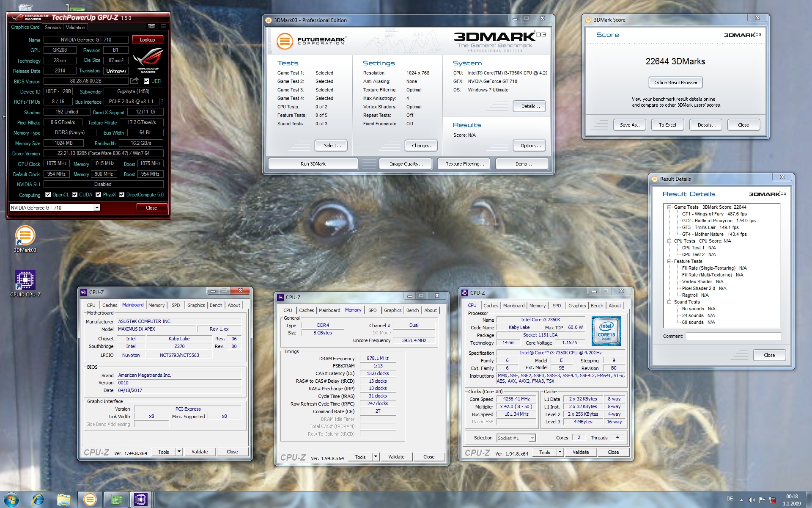Click Validate in the Memory CPU-Z window

click(396, 457)
